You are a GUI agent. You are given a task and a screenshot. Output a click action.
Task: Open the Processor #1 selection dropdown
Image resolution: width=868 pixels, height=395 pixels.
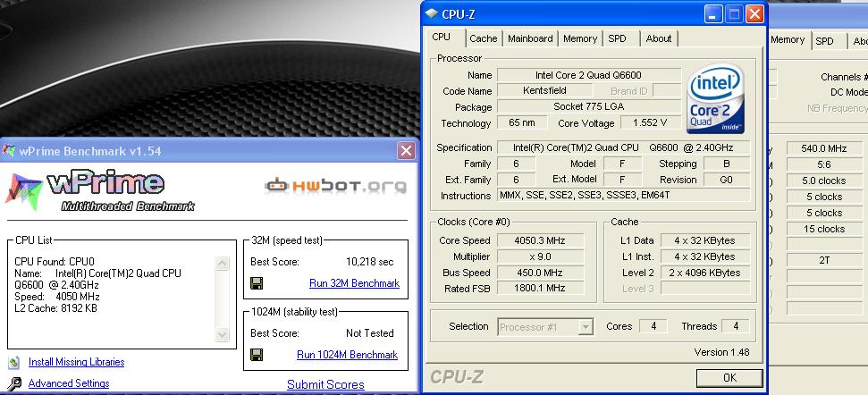pyautogui.click(x=586, y=327)
